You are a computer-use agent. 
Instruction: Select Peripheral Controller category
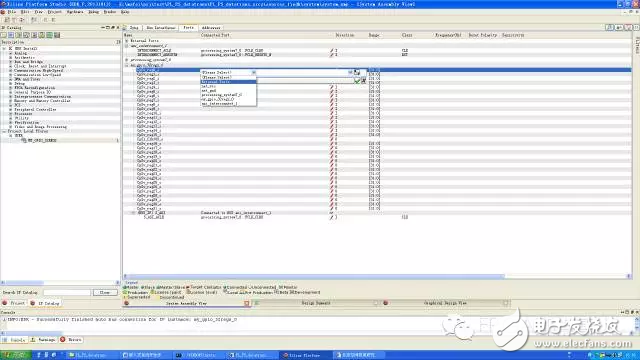point(35,110)
